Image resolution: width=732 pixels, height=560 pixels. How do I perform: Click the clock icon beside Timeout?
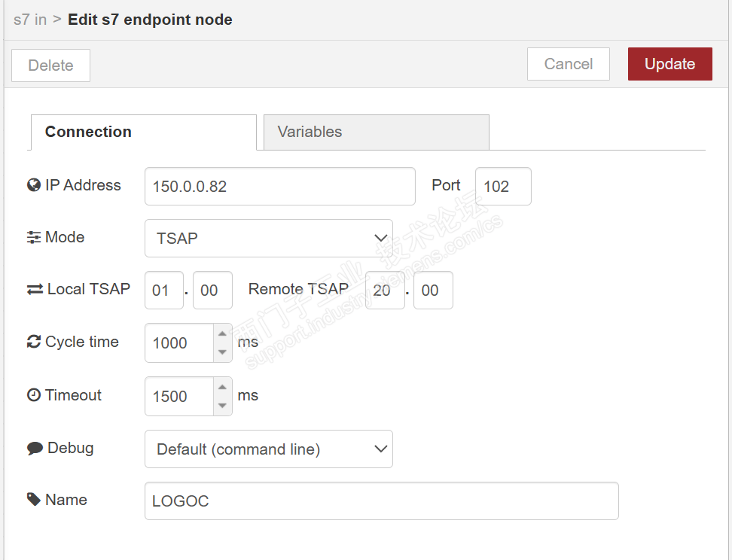tap(34, 395)
